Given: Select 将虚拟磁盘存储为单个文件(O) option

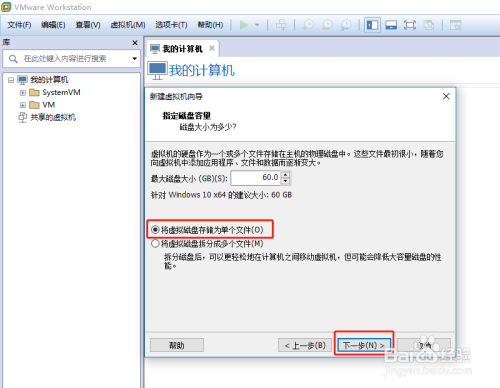Looking at the screenshot, I should click(x=207, y=230).
